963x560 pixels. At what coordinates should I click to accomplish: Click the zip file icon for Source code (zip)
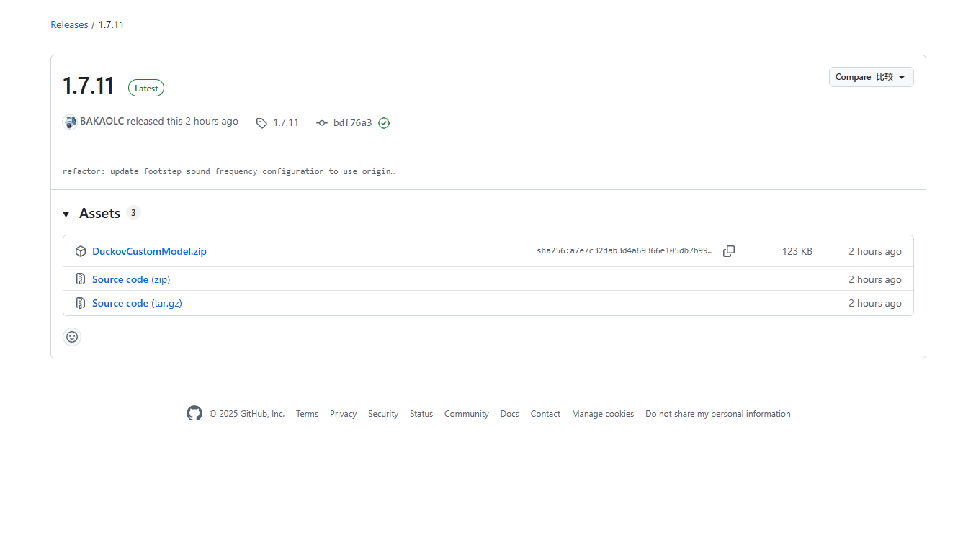[x=81, y=279]
